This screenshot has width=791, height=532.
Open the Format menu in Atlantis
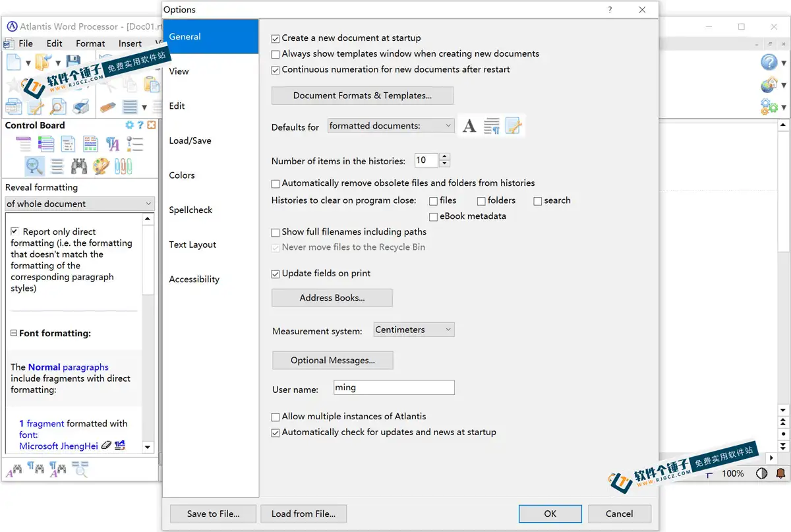(x=90, y=44)
